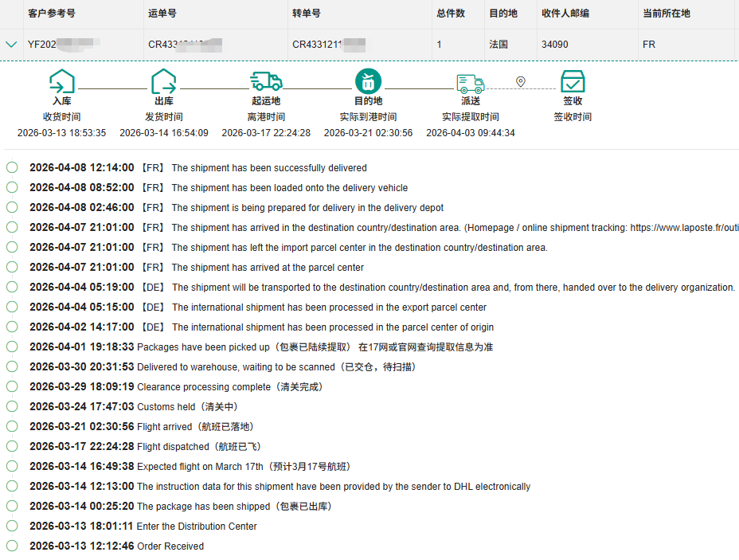Click the CR waybill number cell
This screenshot has width=739, height=560.
[185, 45]
